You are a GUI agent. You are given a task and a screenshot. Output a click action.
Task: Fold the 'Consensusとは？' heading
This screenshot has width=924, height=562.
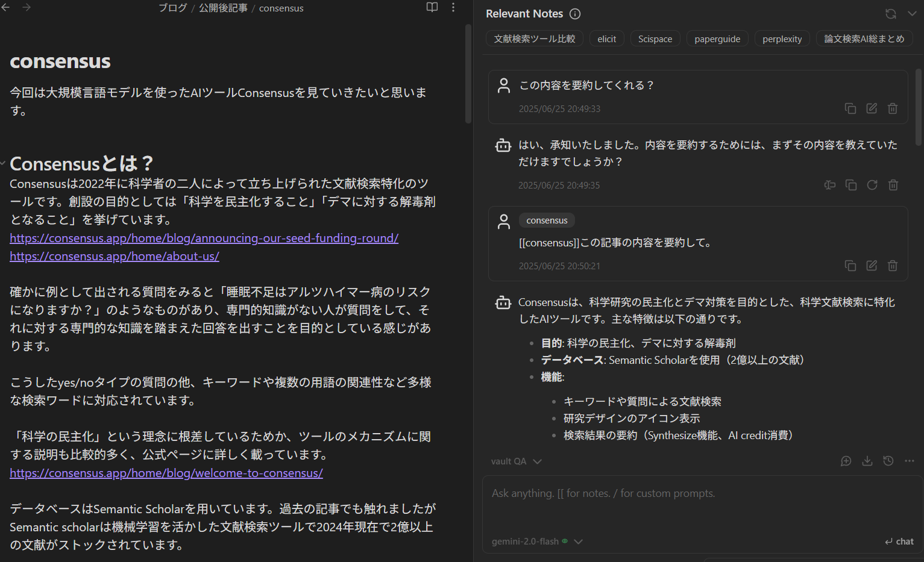[x=4, y=163]
